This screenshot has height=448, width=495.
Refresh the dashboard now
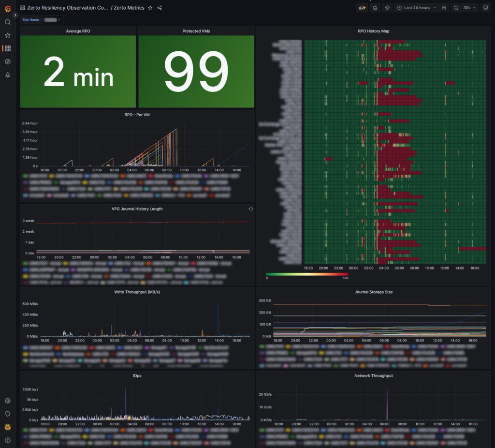coord(456,8)
